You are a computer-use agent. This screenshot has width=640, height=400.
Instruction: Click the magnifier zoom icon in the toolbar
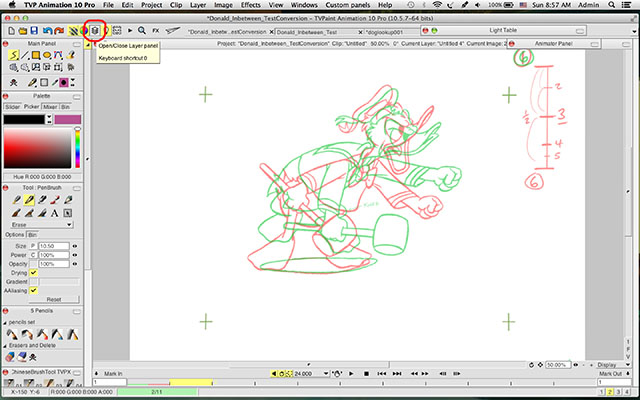(142, 31)
